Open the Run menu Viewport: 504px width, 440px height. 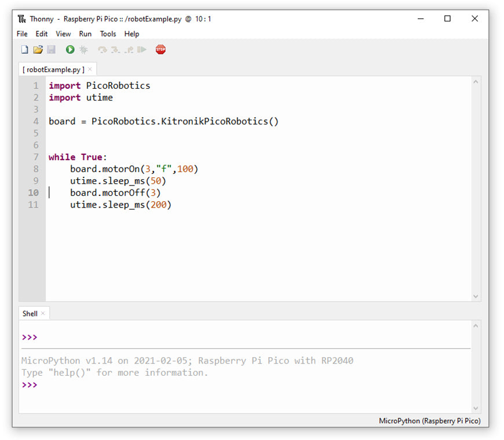pos(85,34)
